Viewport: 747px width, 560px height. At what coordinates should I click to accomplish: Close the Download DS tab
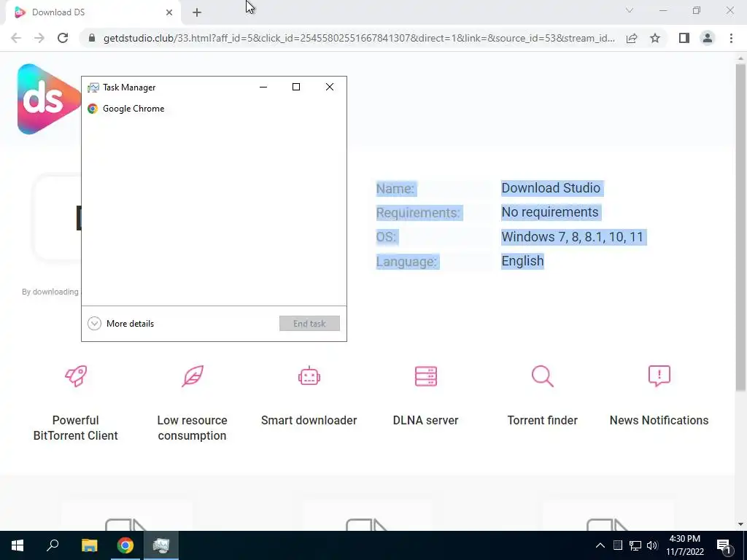tap(169, 12)
